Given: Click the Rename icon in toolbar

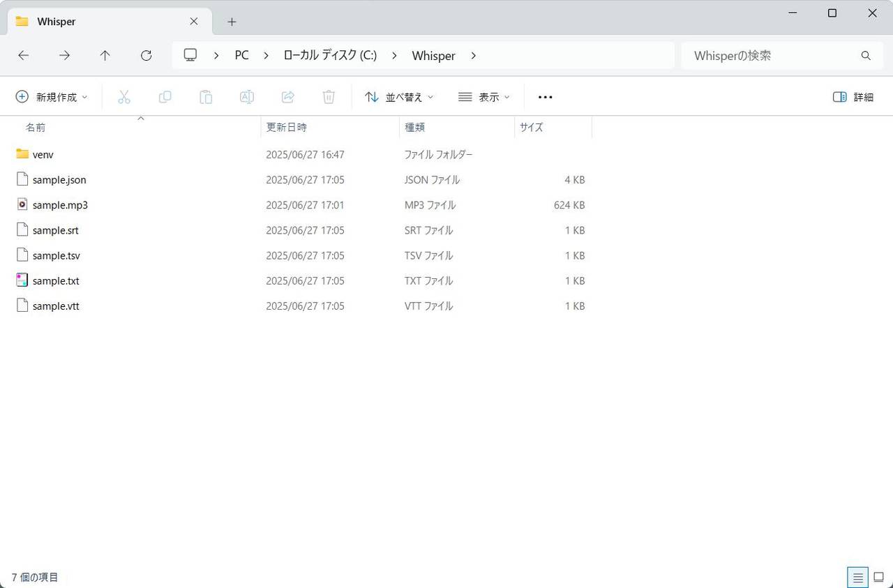Looking at the screenshot, I should tap(246, 97).
